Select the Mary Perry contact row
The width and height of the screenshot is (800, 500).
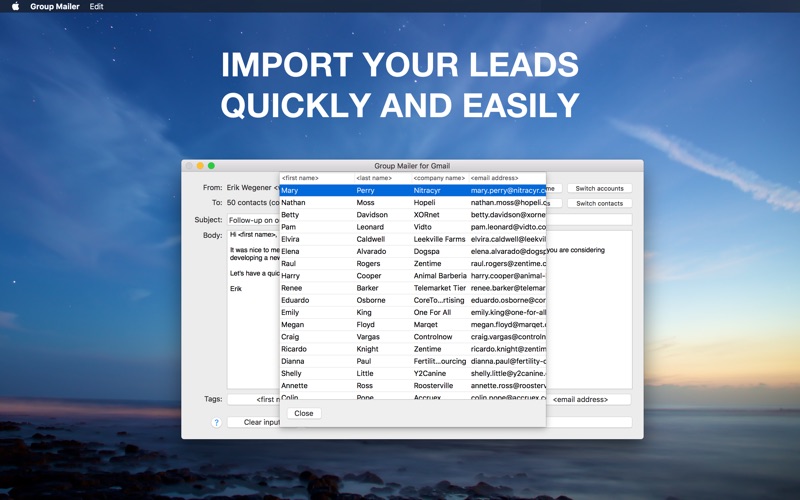click(413, 190)
